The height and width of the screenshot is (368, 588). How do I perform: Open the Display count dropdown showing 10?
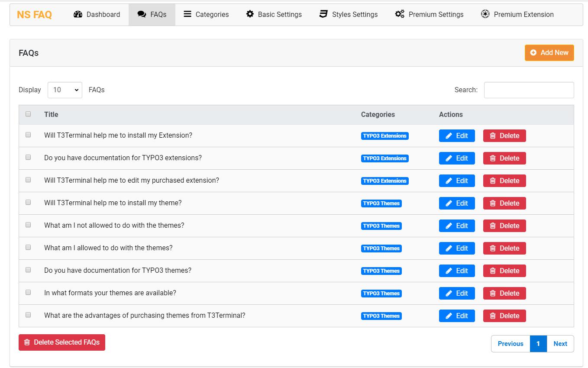[65, 90]
